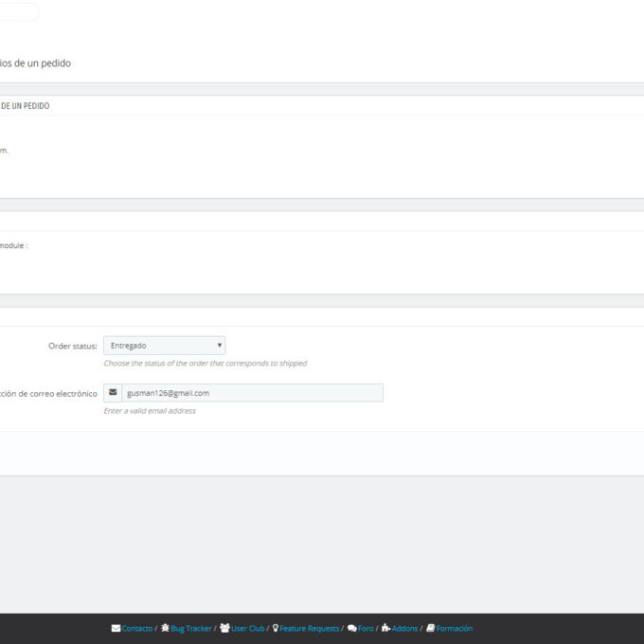Click the envelope icon beside the email field
The height and width of the screenshot is (644, 644).
pyautogui.click(x=113, y=393)
